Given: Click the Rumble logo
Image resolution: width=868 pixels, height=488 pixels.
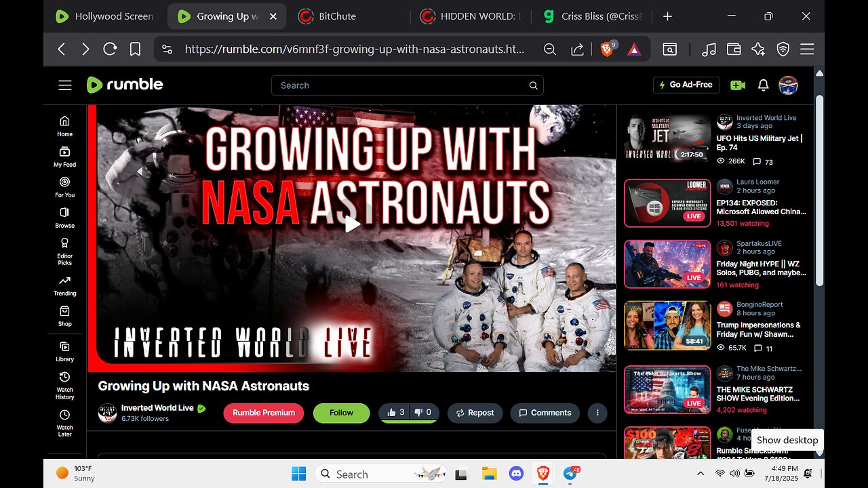Looking at the screenshot, I should point(125,85).
